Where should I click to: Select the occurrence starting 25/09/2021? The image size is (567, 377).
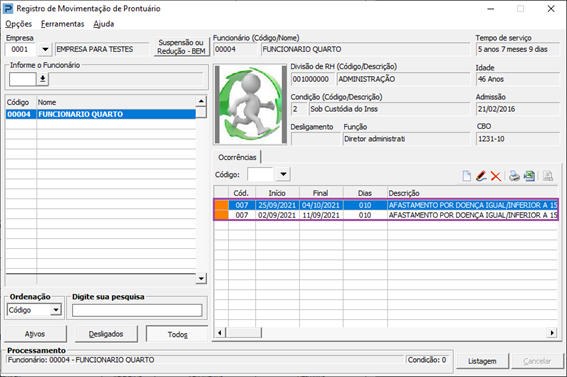(386, 205)
